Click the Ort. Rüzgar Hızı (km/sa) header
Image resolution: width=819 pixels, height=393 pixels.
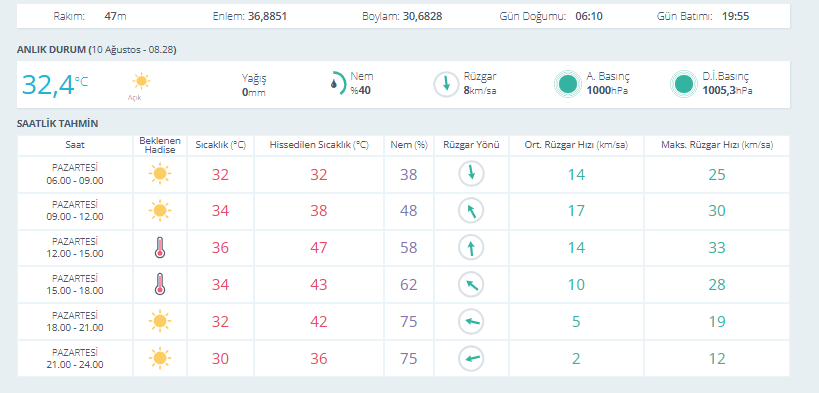point(577,145)
